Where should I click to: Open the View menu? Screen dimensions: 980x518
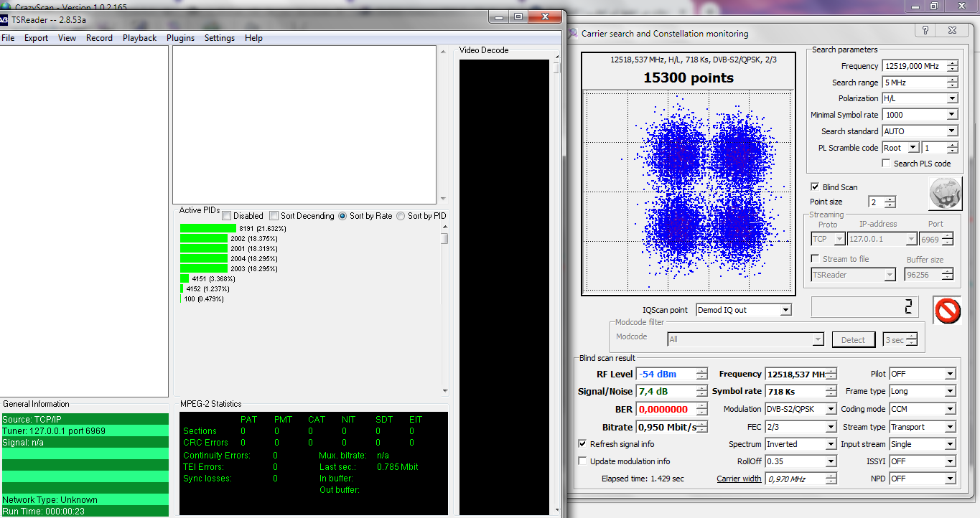pos(67,38)
